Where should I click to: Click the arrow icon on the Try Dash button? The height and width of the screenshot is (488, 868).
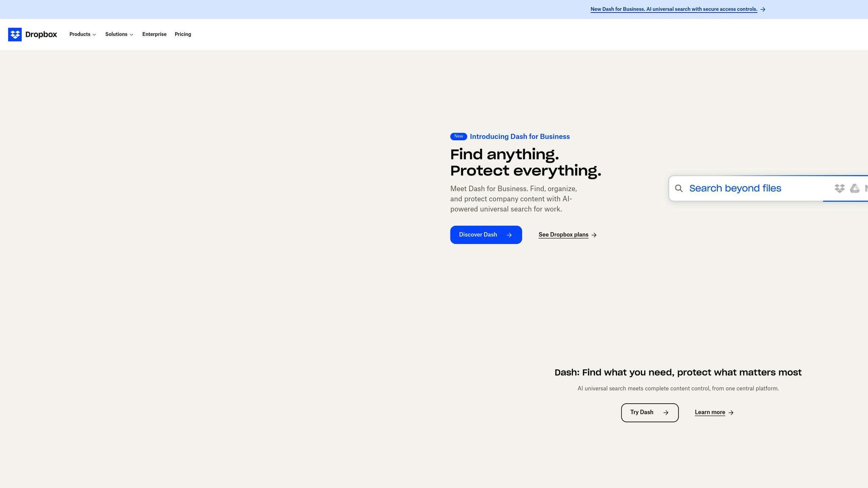coord(666,412)
